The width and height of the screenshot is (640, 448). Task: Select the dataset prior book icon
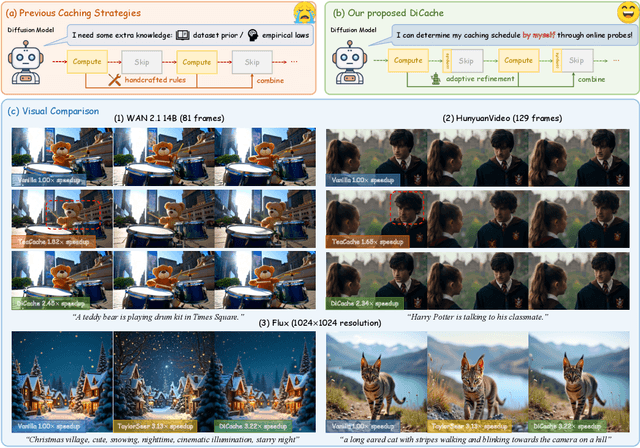click(183, 35)
